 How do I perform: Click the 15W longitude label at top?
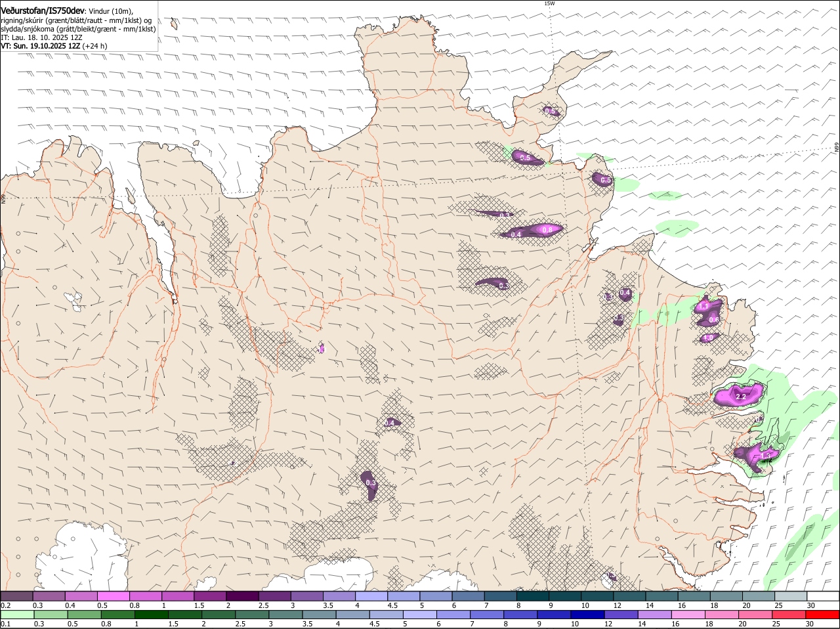pos(549,3)
